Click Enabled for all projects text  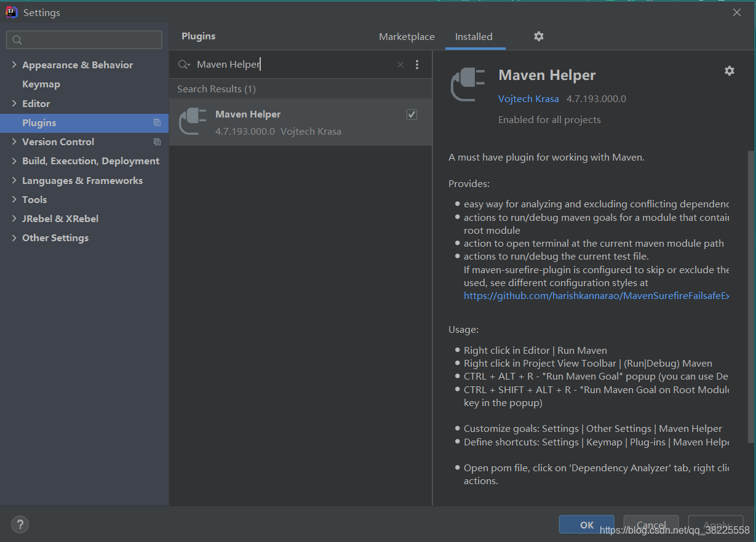[x=549, y=120]
